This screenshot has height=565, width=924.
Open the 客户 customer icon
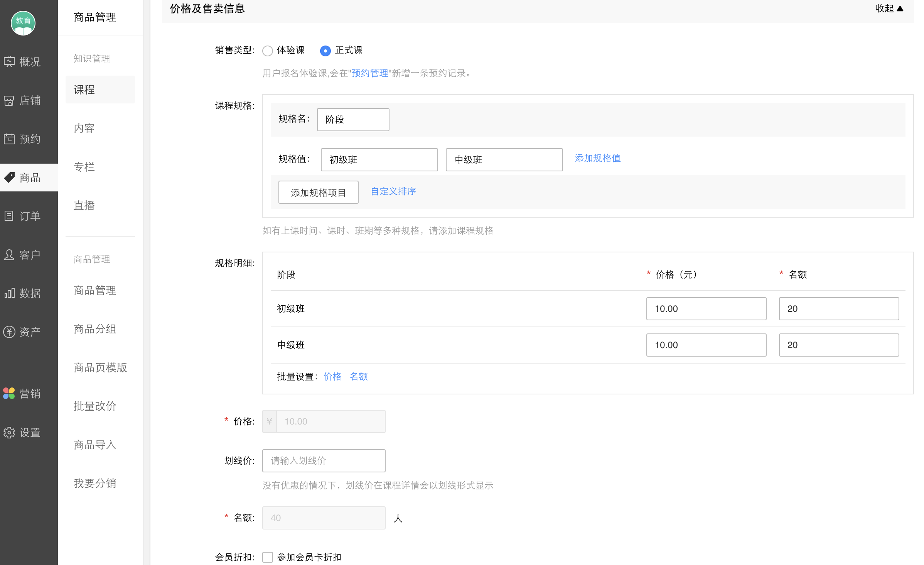pos(9,255)
